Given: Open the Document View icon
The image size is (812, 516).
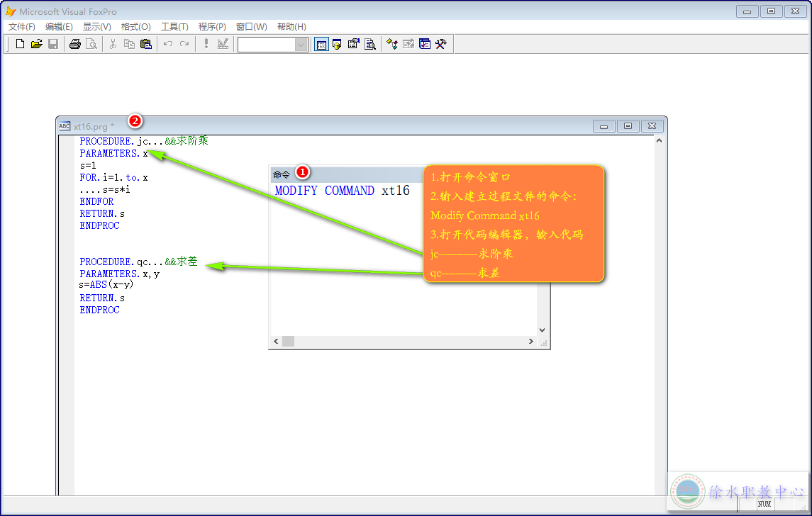Looking at the screenshot, I should tap(369, 44).
